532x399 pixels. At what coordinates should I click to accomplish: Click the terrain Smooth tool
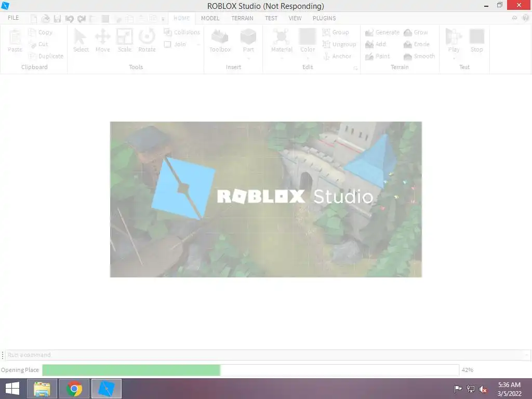tap(419, 56)
